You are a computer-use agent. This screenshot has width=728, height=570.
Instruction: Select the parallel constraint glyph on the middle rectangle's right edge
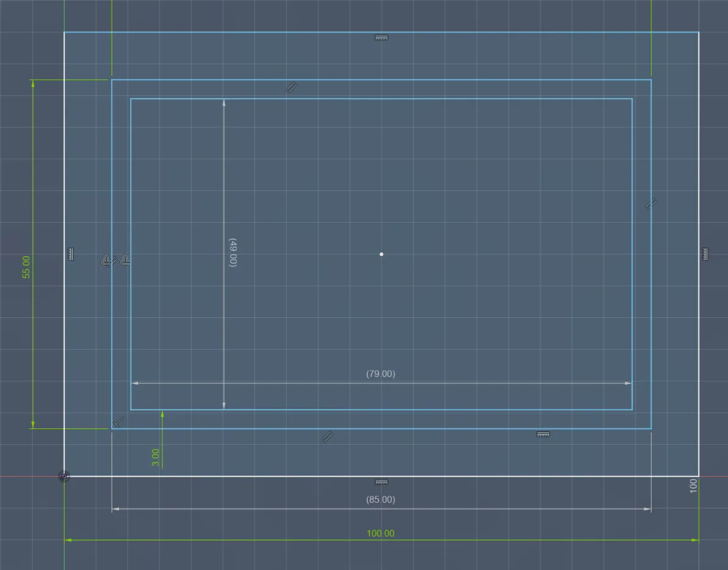tap(651, 204)
